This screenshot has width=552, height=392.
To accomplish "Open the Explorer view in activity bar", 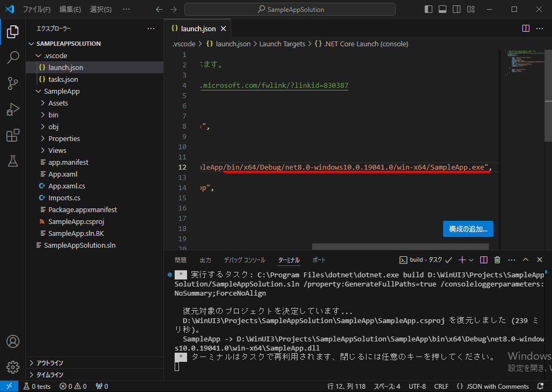I will [13, 32].
